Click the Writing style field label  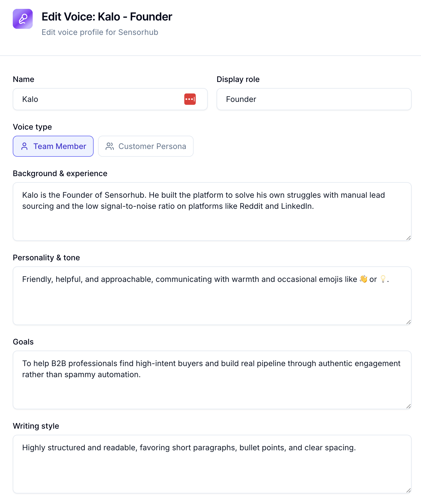pos(36,426)
